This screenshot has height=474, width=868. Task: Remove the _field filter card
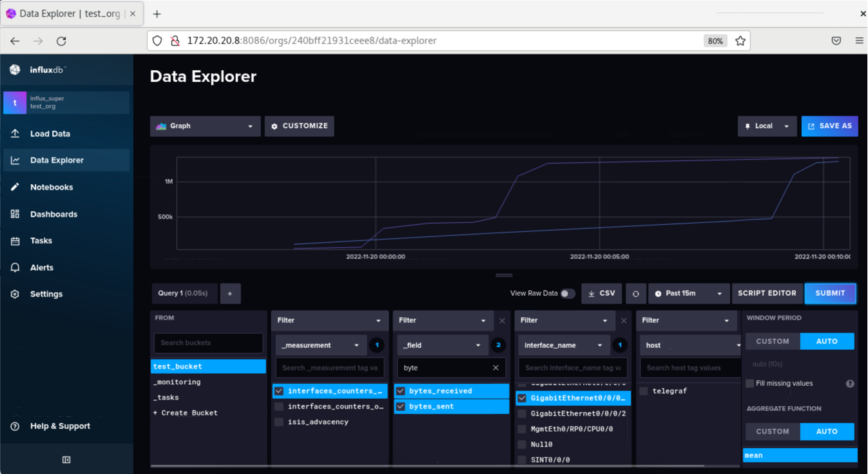pos(502,321)
